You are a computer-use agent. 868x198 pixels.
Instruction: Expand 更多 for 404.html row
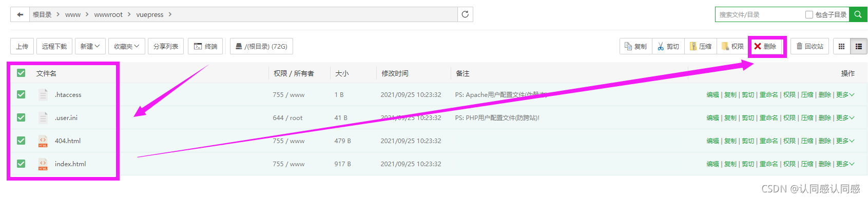pos(845,141)
